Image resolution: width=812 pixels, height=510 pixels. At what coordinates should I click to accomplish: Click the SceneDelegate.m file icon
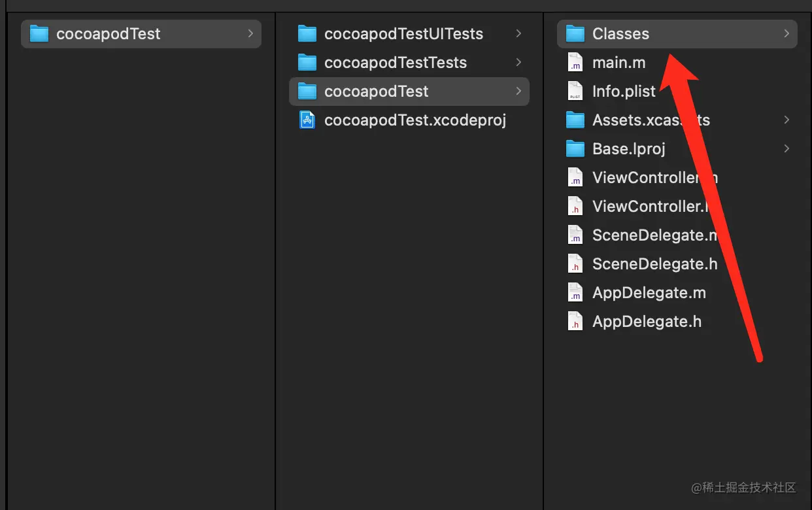coord(575,235)
